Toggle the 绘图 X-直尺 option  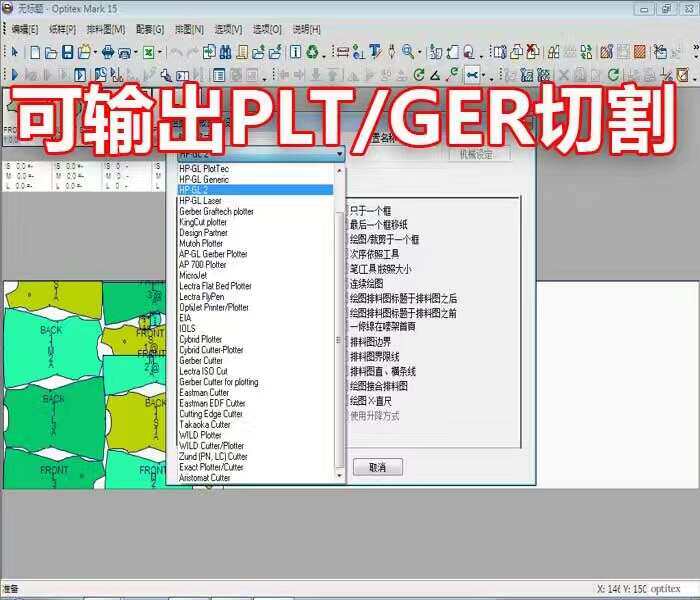click(370, 401)
